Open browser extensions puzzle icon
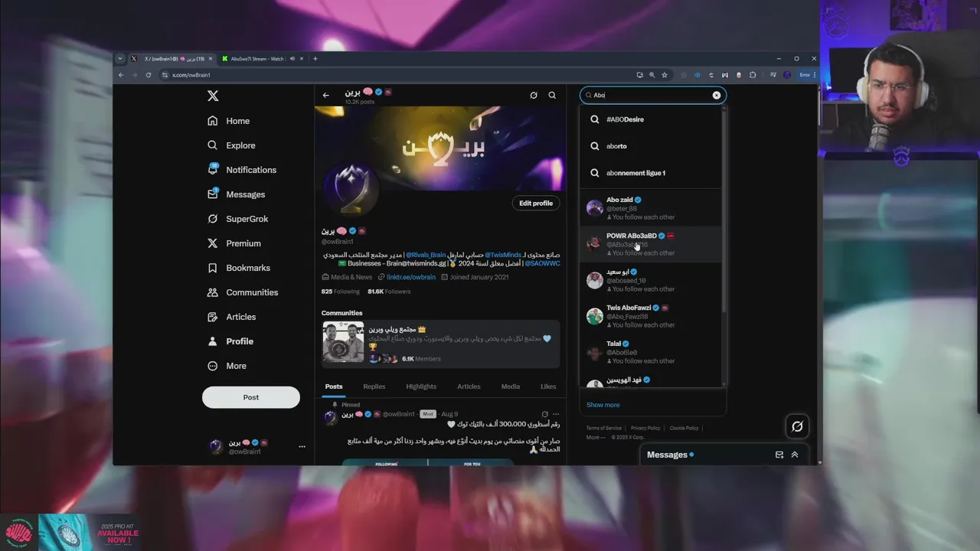 [x=753, y=75]
